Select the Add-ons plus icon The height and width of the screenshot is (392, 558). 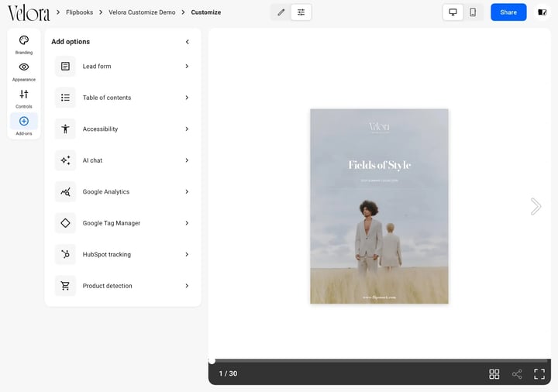tap(24, 122)
